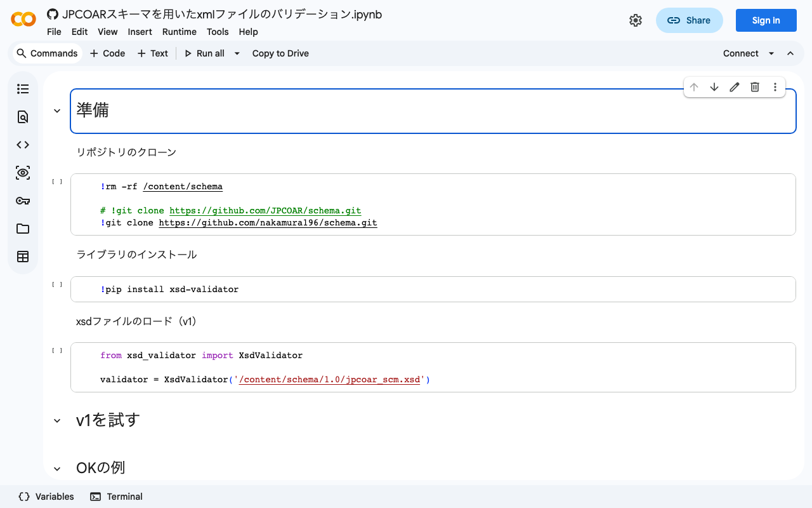Move the selected cell down with the arrow
Image resolution: width=812 pixels, height=508 pixels.
(714, 87)
